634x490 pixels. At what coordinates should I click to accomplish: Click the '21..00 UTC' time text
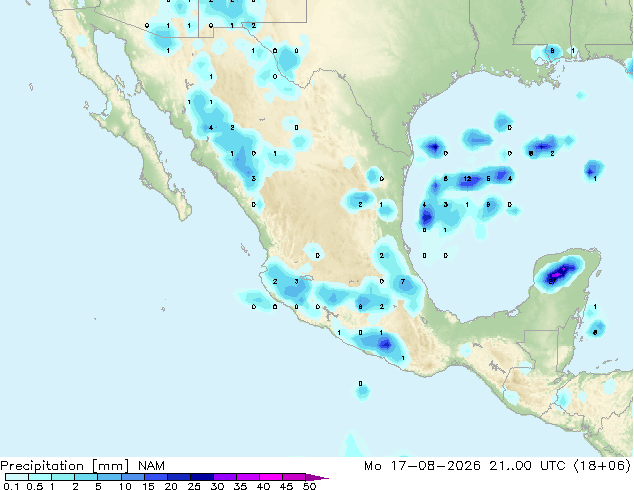(527, 466)
